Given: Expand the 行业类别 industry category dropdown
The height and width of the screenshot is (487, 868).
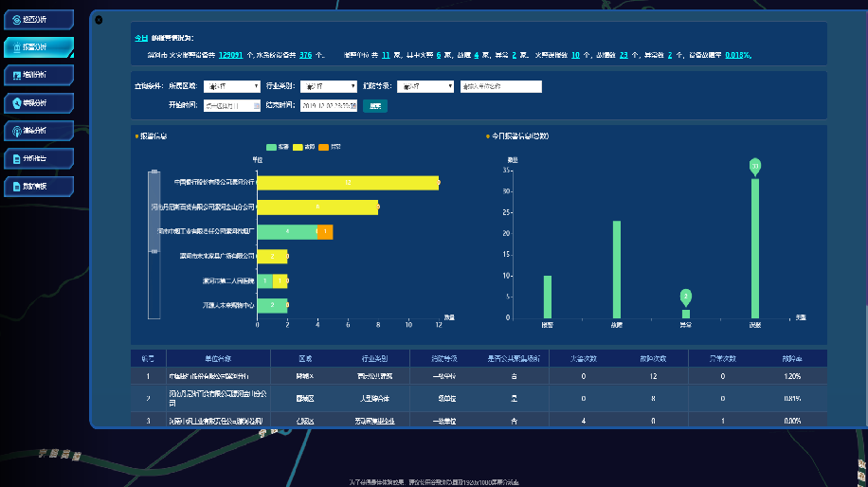Looking at the screenshot, I should tap(328, 86).
